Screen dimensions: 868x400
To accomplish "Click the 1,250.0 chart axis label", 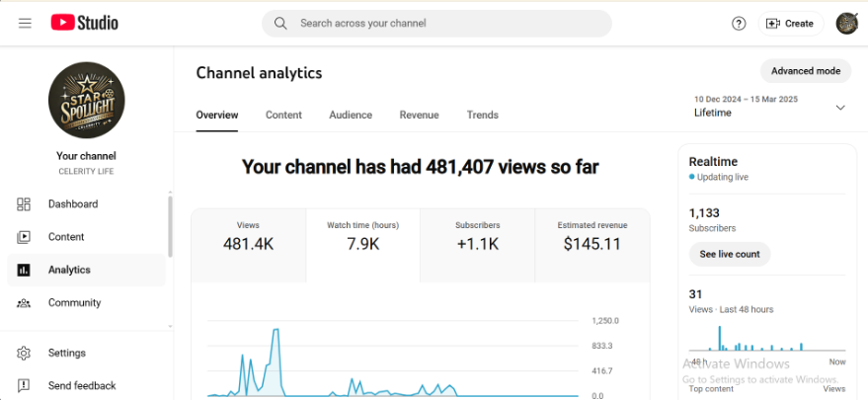I will coord(605,321).
